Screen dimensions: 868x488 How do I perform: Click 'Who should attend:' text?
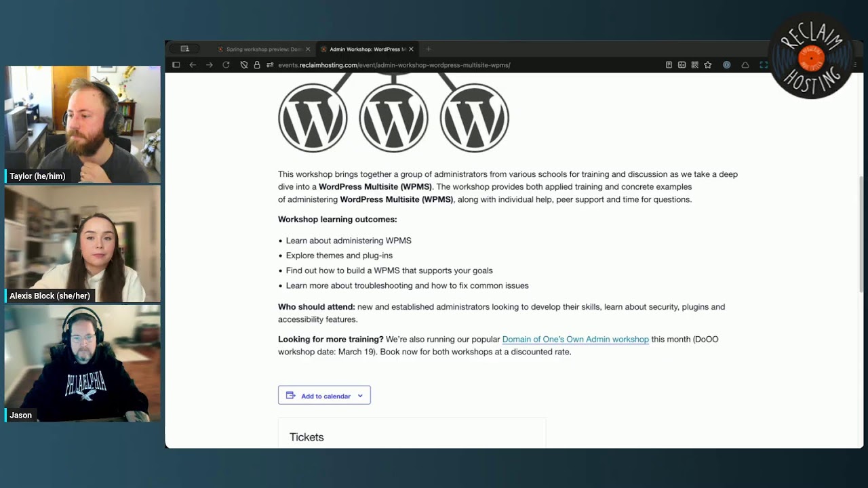317,307
